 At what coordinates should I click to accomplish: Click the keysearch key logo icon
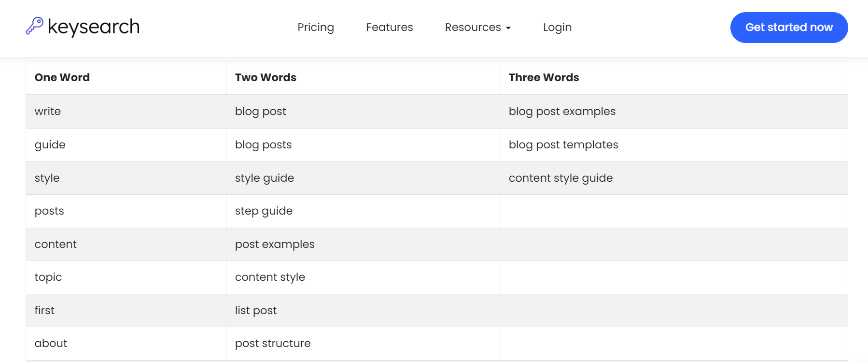[34, 26]
